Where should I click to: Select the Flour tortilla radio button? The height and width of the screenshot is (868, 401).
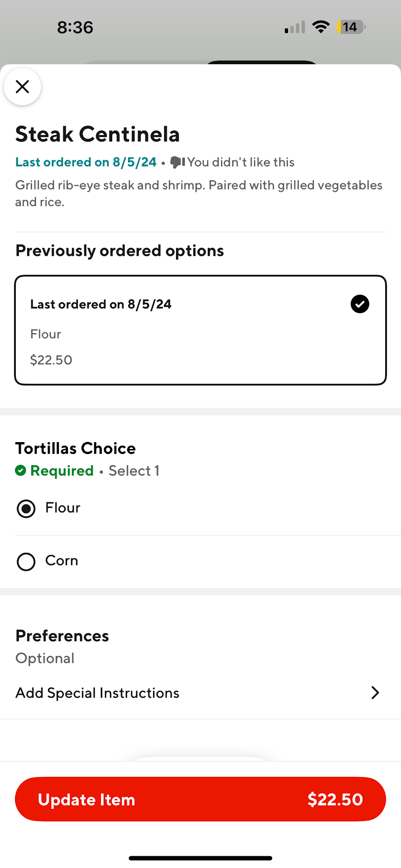[26, 509]
